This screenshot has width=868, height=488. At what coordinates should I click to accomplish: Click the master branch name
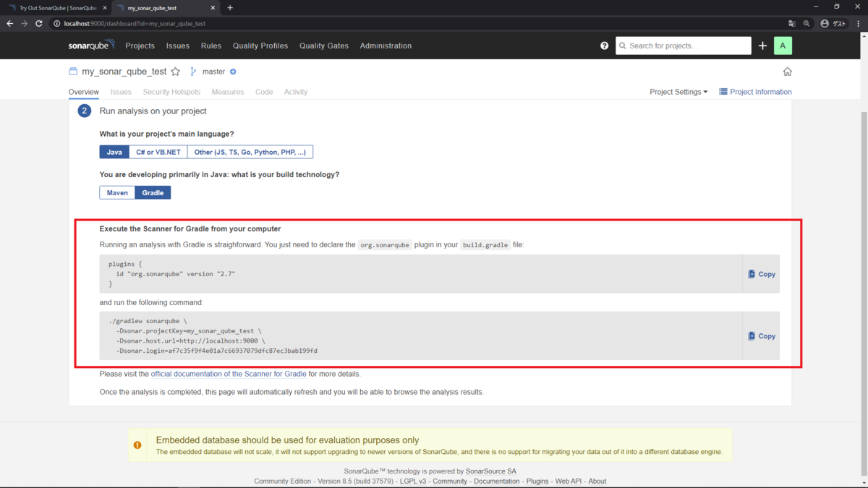click(213, 72)
